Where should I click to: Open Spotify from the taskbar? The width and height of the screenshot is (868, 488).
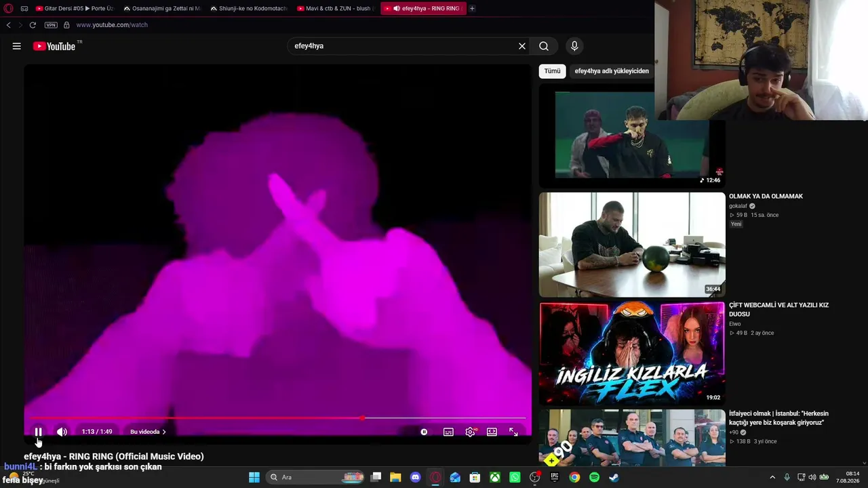pyautogui.click(x=595, y=477)
